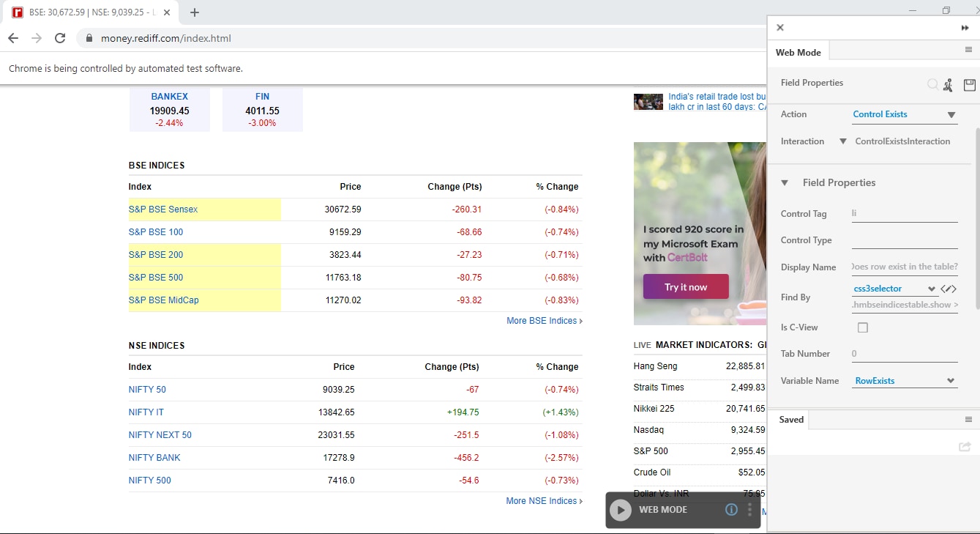Open NIFTY 500 link
This screenshot has height=534, width=980.
point(150,481)
